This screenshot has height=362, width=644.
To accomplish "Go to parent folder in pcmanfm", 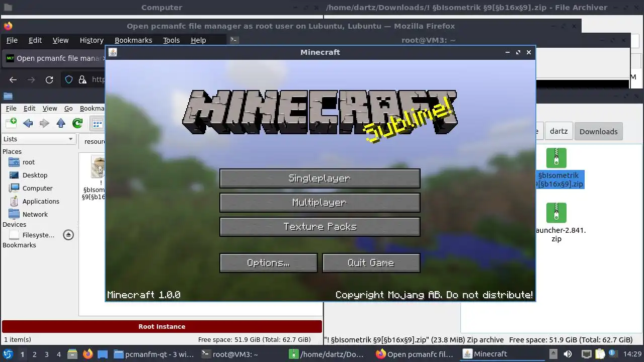I will (61, 123).
